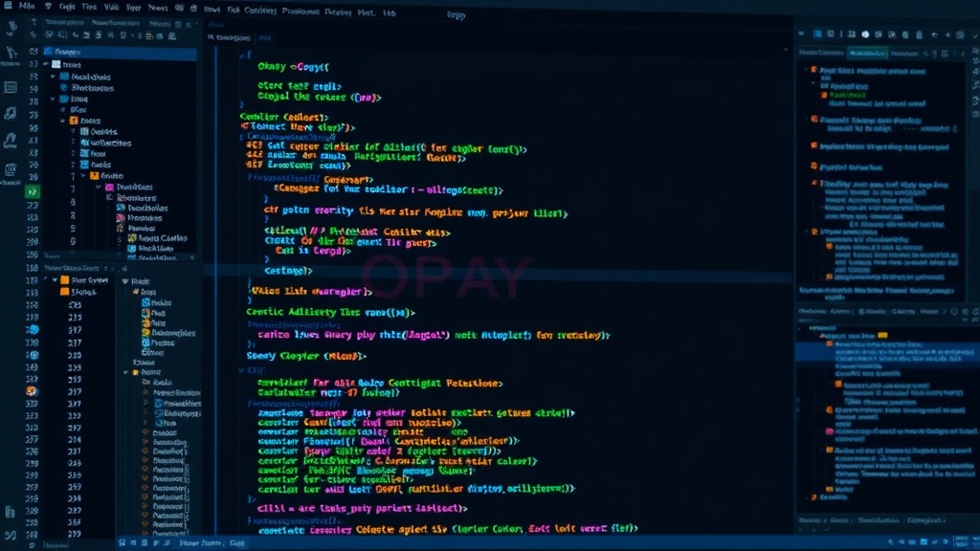This screenshot has width=980, height=551.
Task: Open the list-lines icon in the left activity bar
Action: click(x=11, y=87)
